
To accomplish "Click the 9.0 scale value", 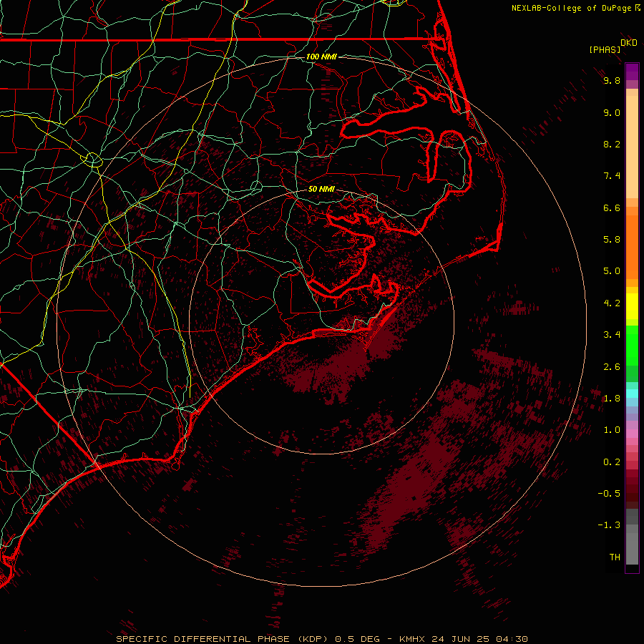I will coord(612,112).
